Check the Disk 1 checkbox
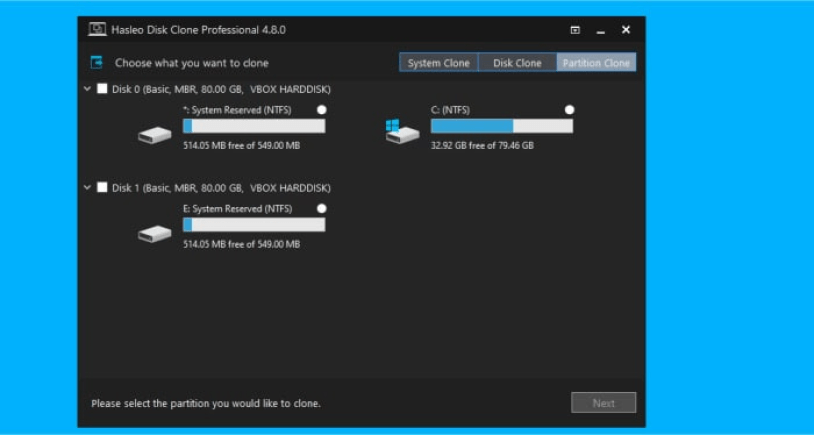Screen dimensions: 814x435 click(x=102, y=187)
